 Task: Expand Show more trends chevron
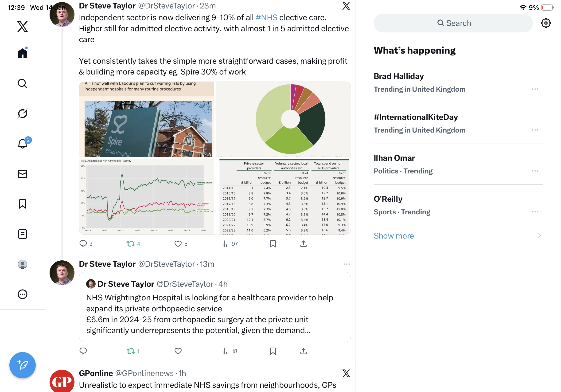[x=539, y=236]
